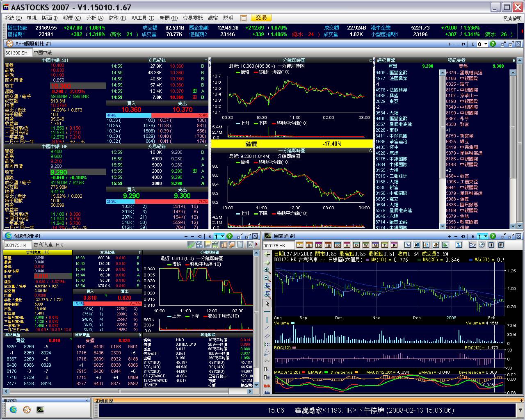Screen dimensions: 525x420
Task: Click help icon in A+H comparison panel
Action: pyautogui.click(x=493, y=44)
